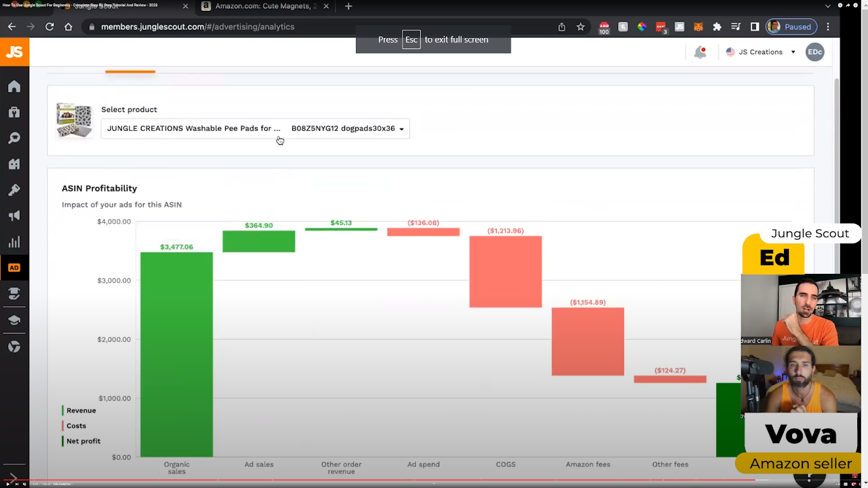Reload the page
This screenshot has width=868, height=488.
click(49, 27)
